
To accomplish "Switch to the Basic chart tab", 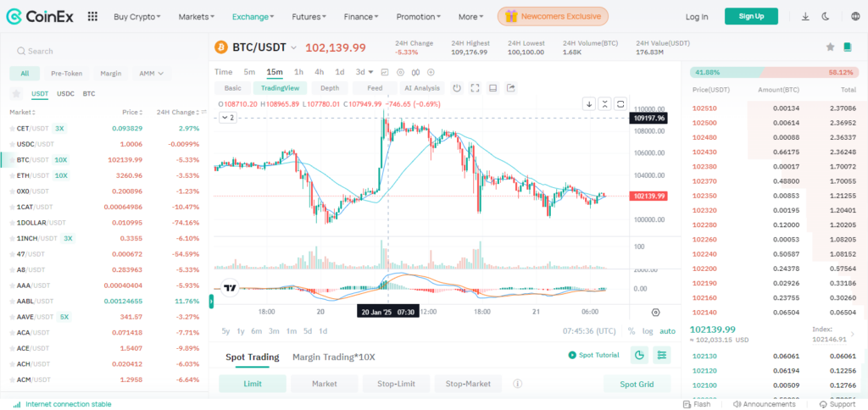I will tap(232, 88).
